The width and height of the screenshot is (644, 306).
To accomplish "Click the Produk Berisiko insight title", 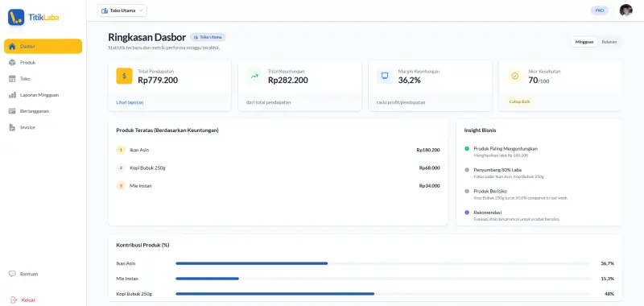I will (x=490, y=191).
